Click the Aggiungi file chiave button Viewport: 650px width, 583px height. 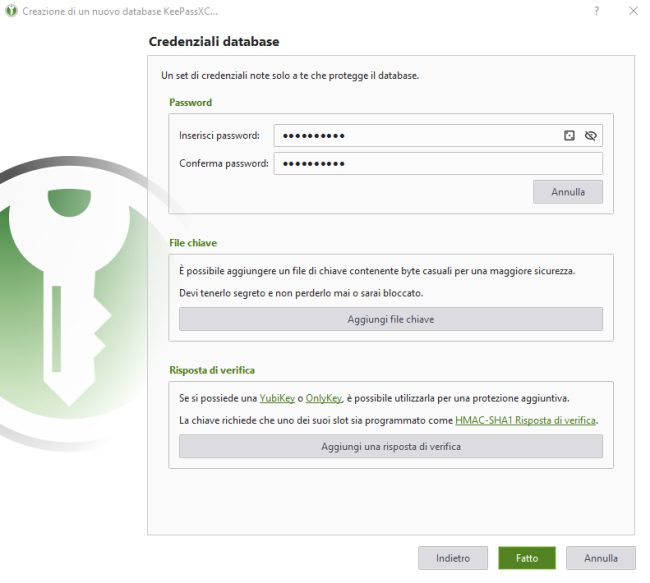tap(390, 319)
